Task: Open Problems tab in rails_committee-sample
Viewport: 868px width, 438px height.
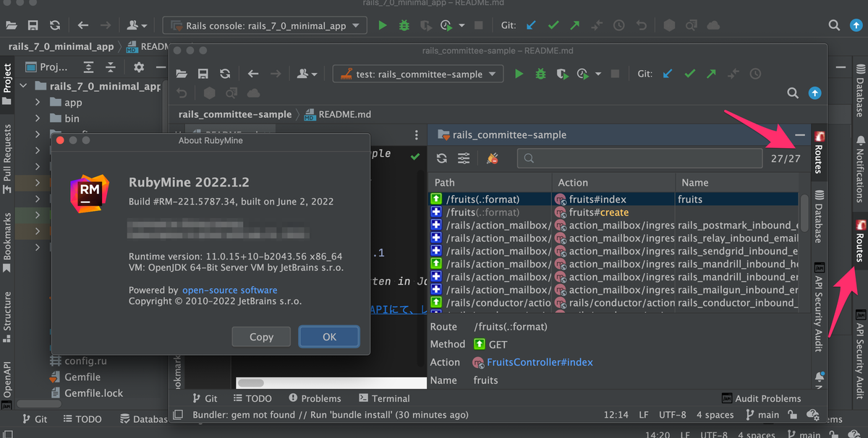Action: point(315,398)
